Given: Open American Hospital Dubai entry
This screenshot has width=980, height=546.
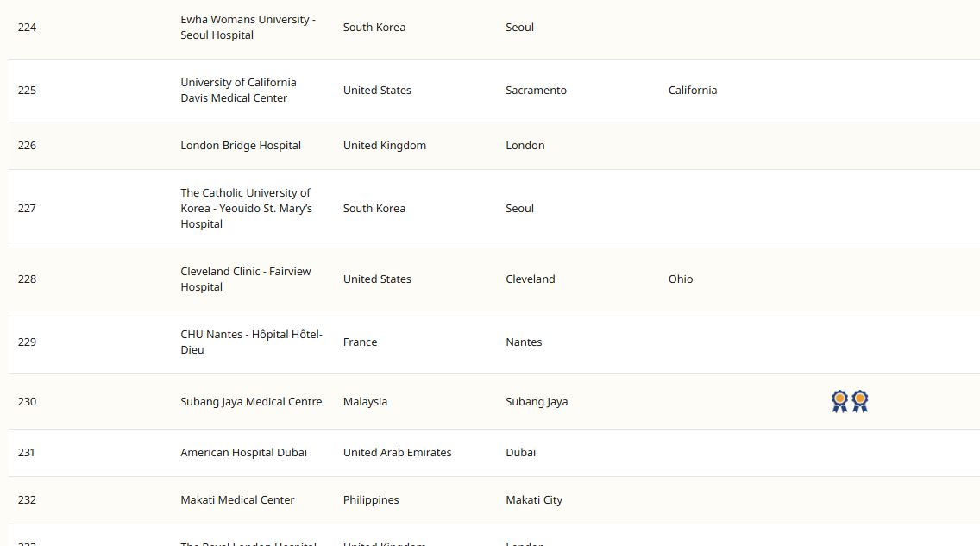Looking at the screenshot, I should [x=243, y=453].
